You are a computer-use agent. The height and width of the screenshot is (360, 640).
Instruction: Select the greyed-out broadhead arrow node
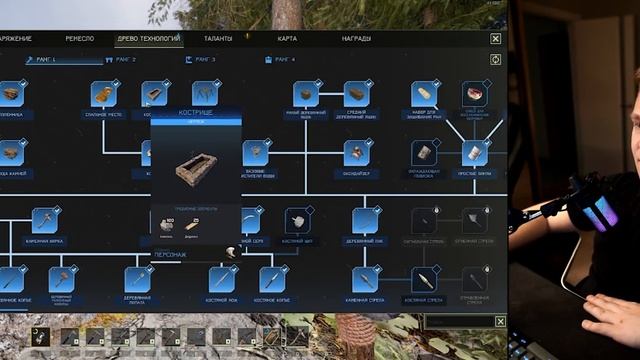pyautogui.click(x=474, y=220)
